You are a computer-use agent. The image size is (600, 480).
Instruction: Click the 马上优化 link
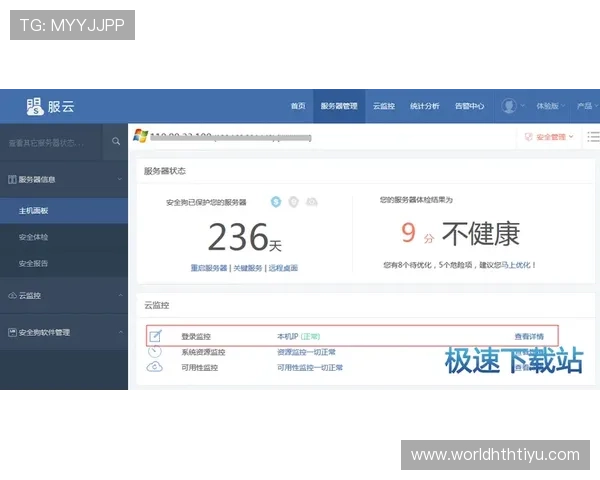click(516, 265)
